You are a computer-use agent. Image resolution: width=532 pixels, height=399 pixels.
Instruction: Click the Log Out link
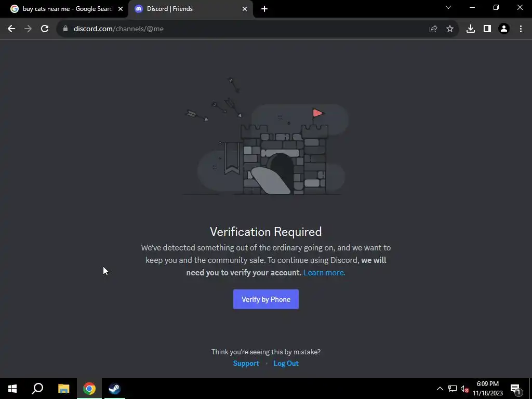tap(286, 363)
